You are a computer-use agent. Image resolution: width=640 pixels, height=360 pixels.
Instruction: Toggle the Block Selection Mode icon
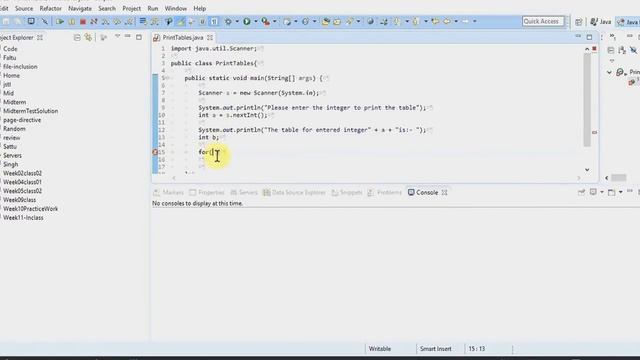[202, 21]
